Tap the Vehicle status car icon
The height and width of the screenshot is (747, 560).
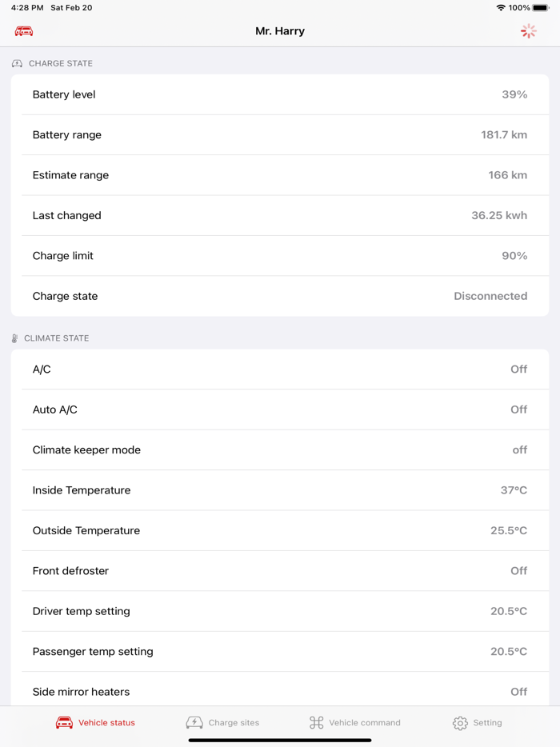click(64, 723)
